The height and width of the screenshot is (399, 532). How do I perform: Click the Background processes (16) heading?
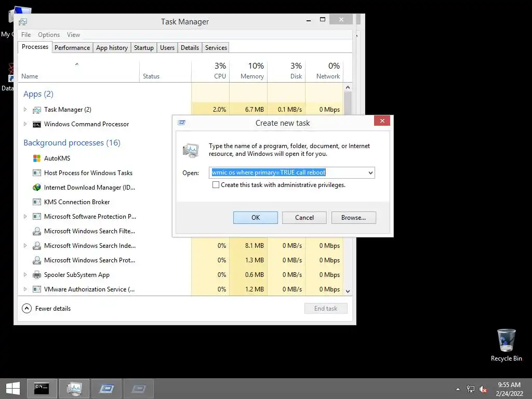(x=72, y=143)
